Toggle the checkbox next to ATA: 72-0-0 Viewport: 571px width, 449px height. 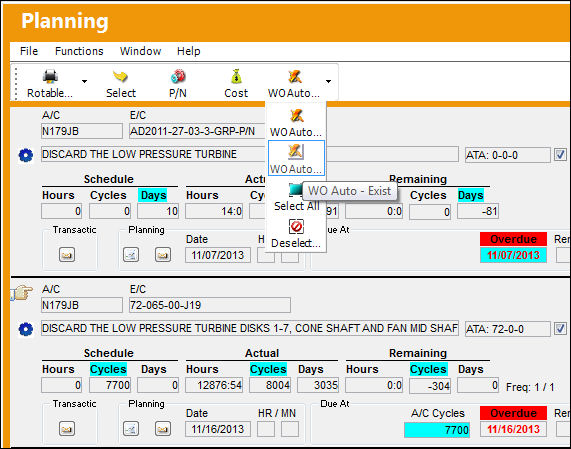click(560, 329)
